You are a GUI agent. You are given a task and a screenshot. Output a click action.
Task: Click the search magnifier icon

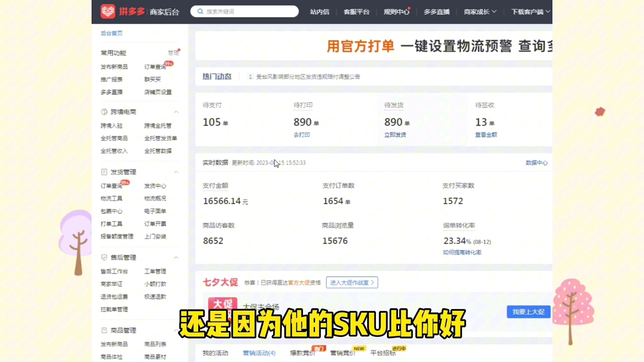(201, 12)
